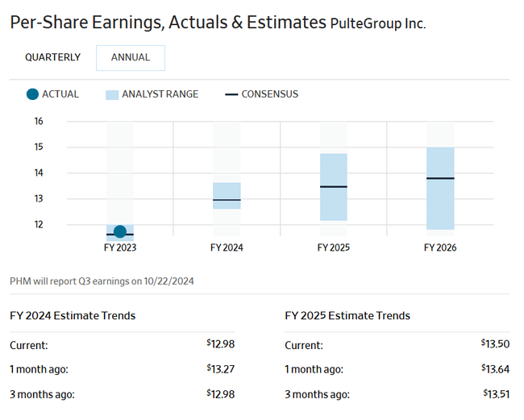Click the FY 2025 Estimate Trends heading

(347, 315)
